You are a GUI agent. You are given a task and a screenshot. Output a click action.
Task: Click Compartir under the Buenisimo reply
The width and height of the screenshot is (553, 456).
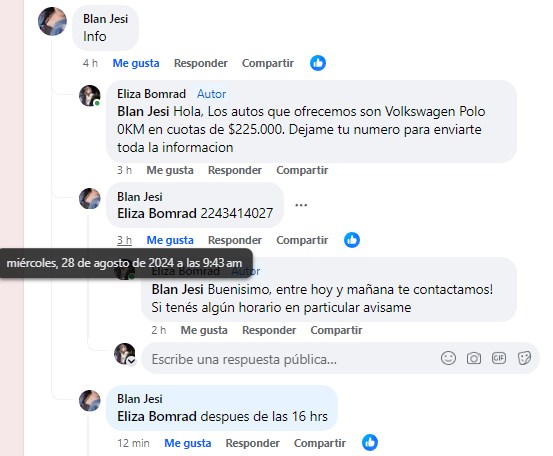[x=336, y=330]
